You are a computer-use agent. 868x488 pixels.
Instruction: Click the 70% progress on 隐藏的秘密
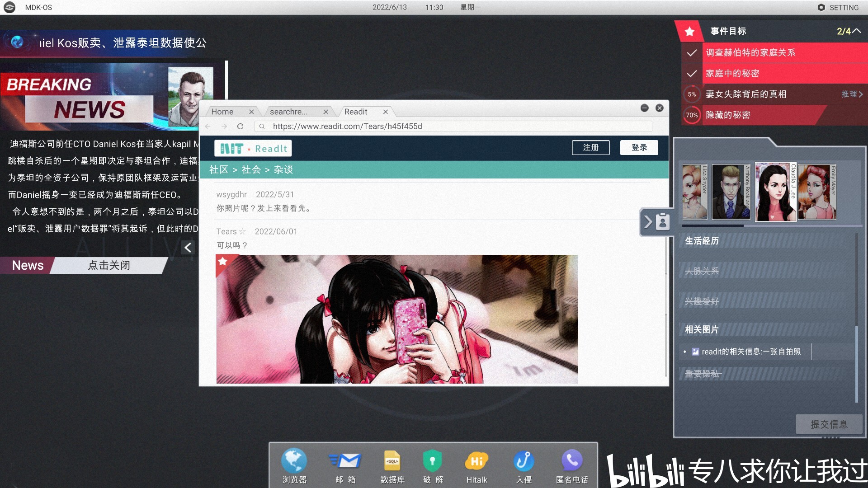[x=692, y=115]
